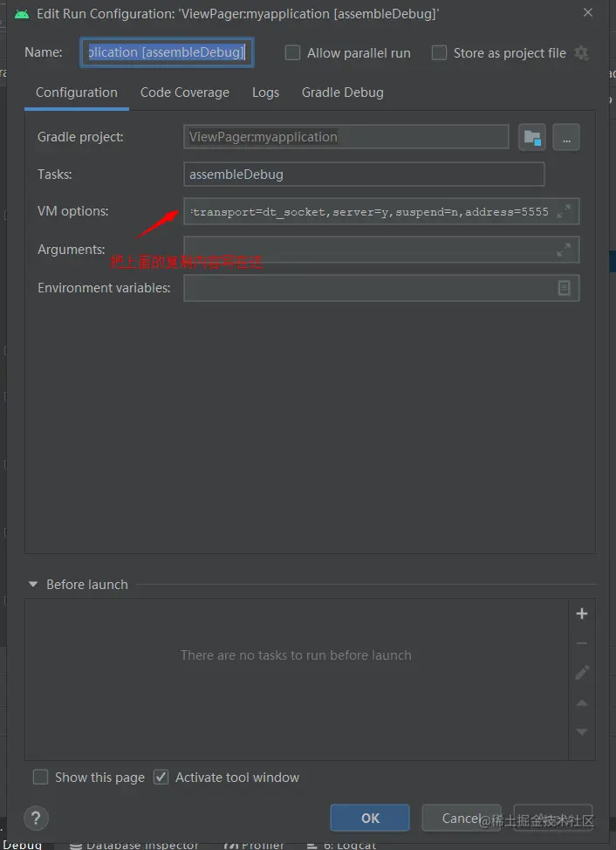Click the Cancel button
616x850 pixels.
[461, 818]
